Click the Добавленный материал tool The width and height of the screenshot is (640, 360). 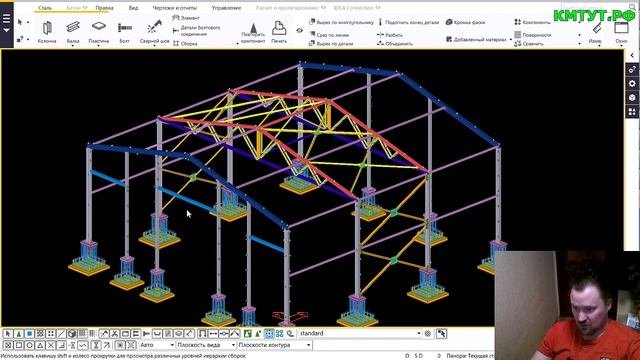click(x=476, y=39)
